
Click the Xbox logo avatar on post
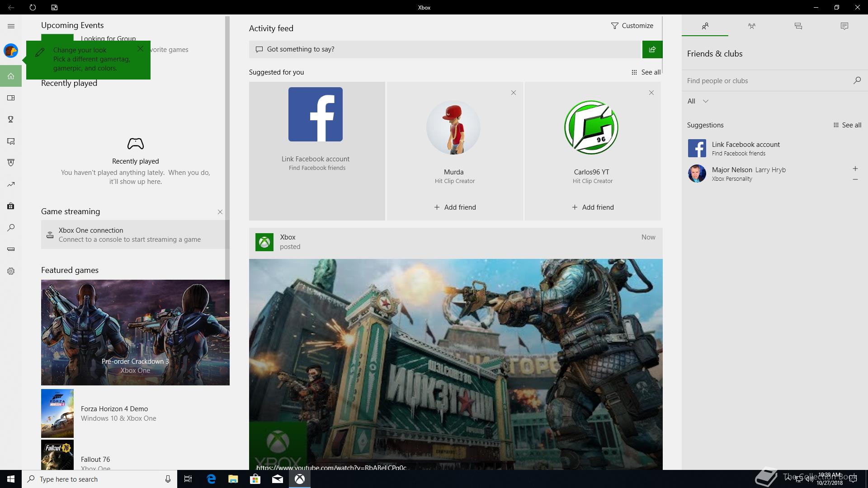tap(264, 242)
